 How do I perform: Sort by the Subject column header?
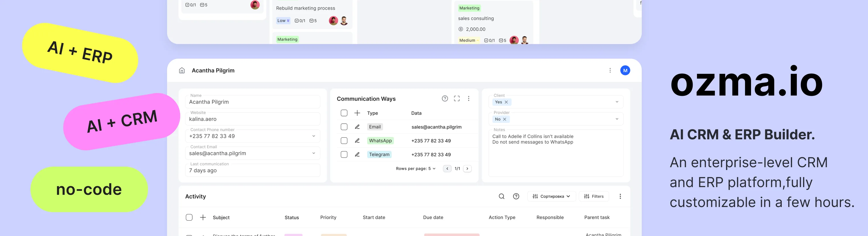point(221,218)
